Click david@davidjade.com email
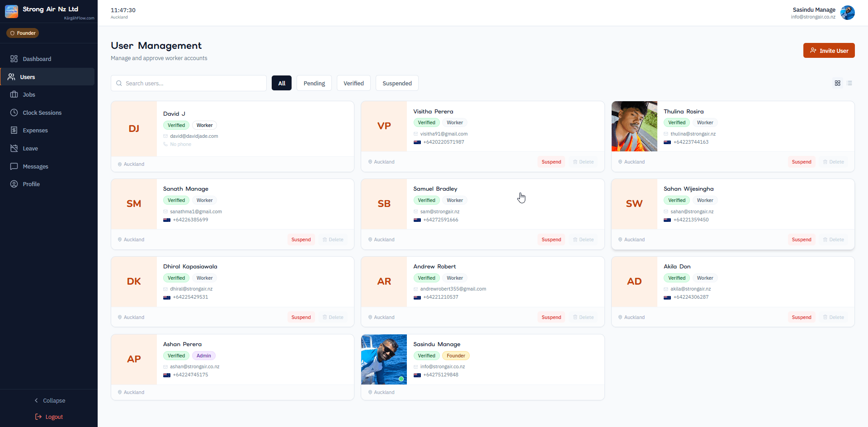 tap(194, 136)
